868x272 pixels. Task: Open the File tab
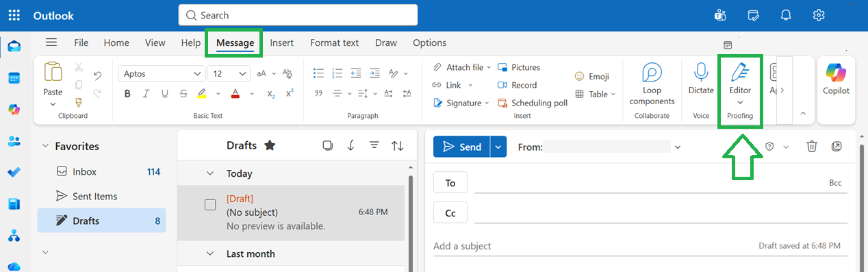(81, 42)
